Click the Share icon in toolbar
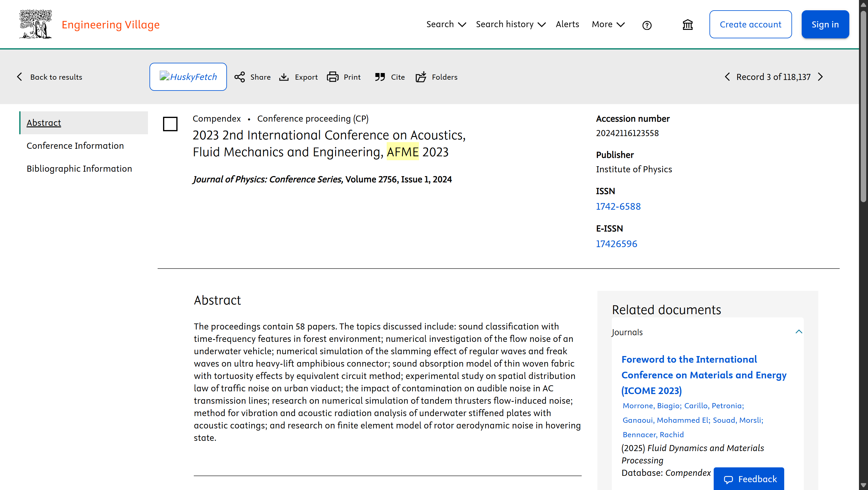Image resolution: width=868 pixels, height=490 pixels. (x=240, y=77)
